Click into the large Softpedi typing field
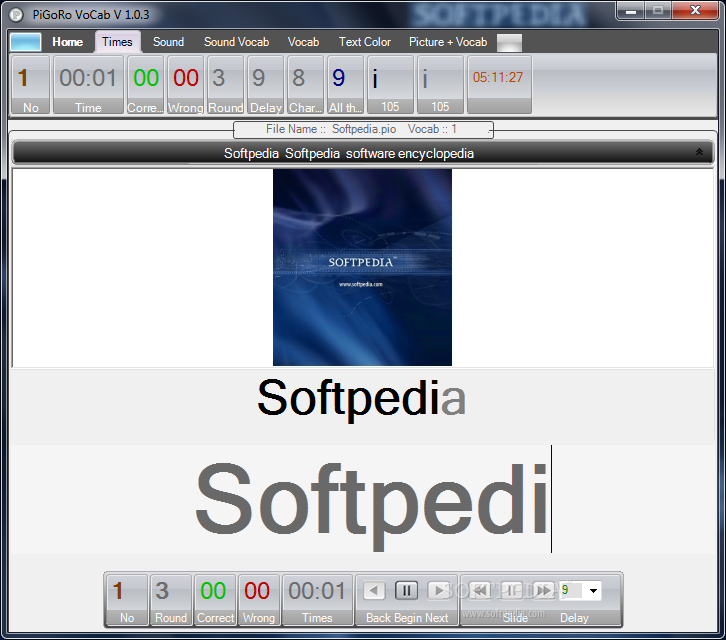The height and width of the screenshot is (640, 726). (363, 500)
